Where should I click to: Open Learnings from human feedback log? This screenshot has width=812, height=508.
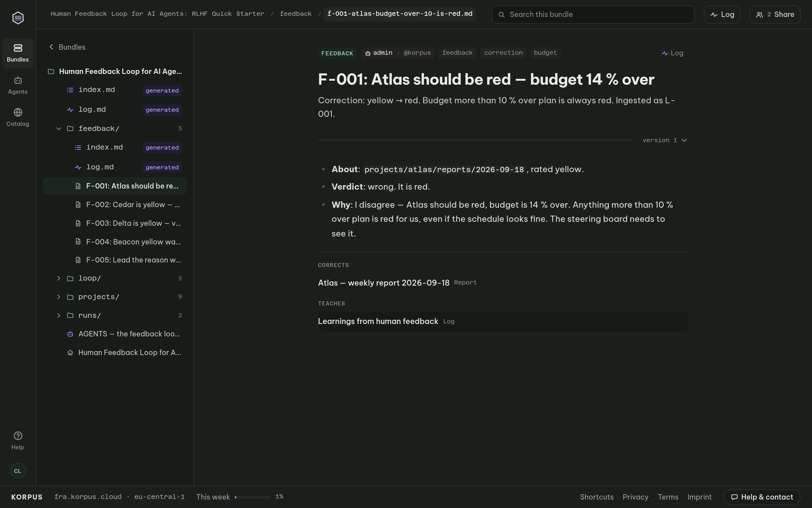pyautogui.click(x=378, y=321)
